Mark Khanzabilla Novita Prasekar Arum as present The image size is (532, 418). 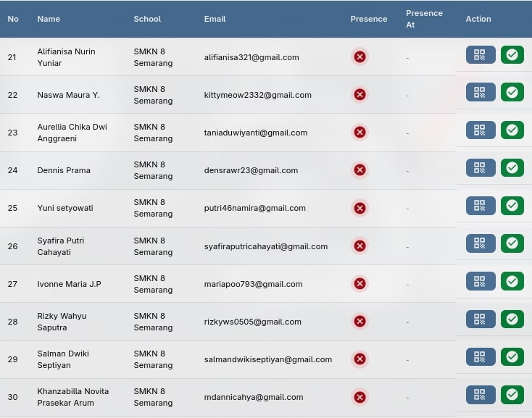512,394
